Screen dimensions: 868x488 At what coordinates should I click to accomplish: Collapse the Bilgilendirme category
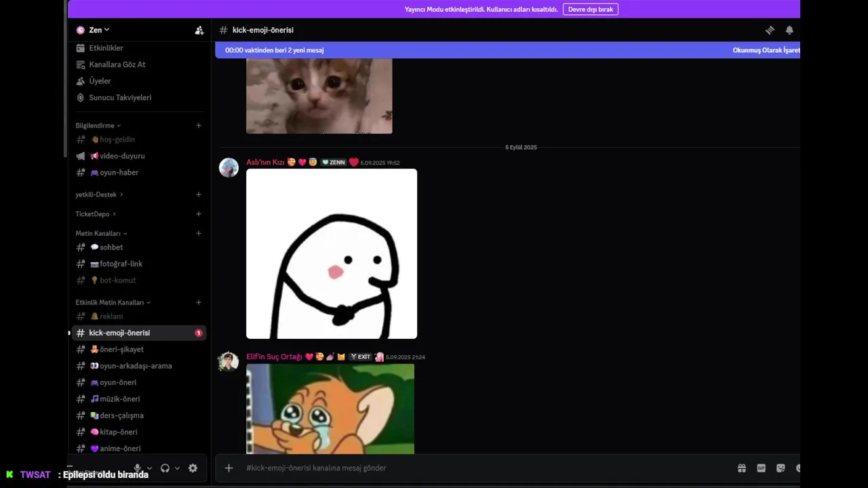98,125
